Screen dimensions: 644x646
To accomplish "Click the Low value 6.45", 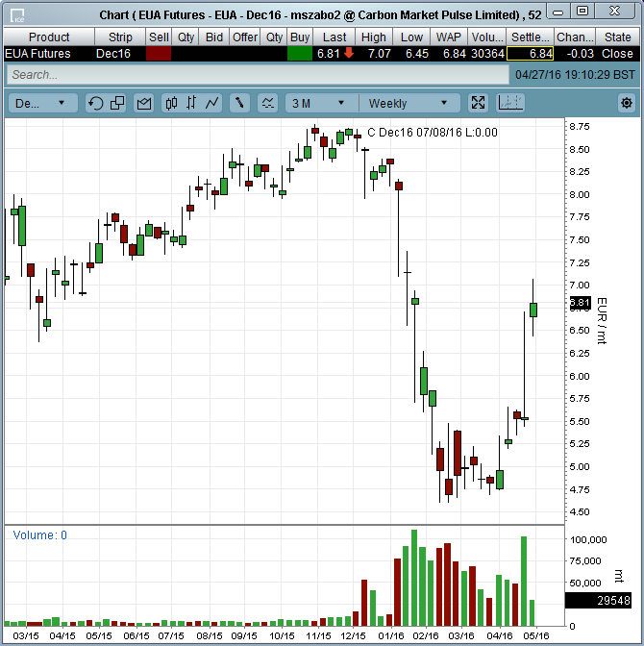I will pos(417,54).
